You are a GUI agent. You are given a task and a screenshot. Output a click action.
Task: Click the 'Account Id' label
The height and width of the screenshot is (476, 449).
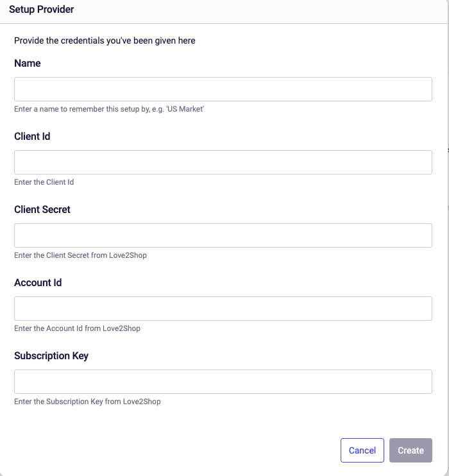click(38, 283)
